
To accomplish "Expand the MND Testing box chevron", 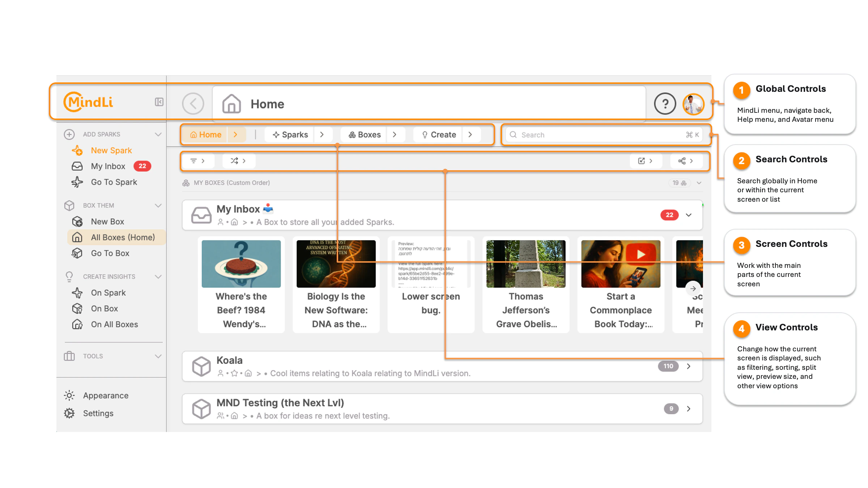I will [x=689, y=409].
